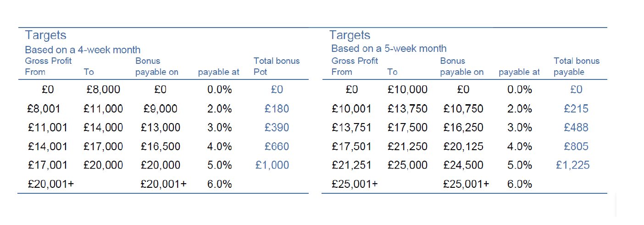The width and height of the screenshot is (644, 225).
Task: Select the 4-week month Targets heading
Action: coord(45,35)
